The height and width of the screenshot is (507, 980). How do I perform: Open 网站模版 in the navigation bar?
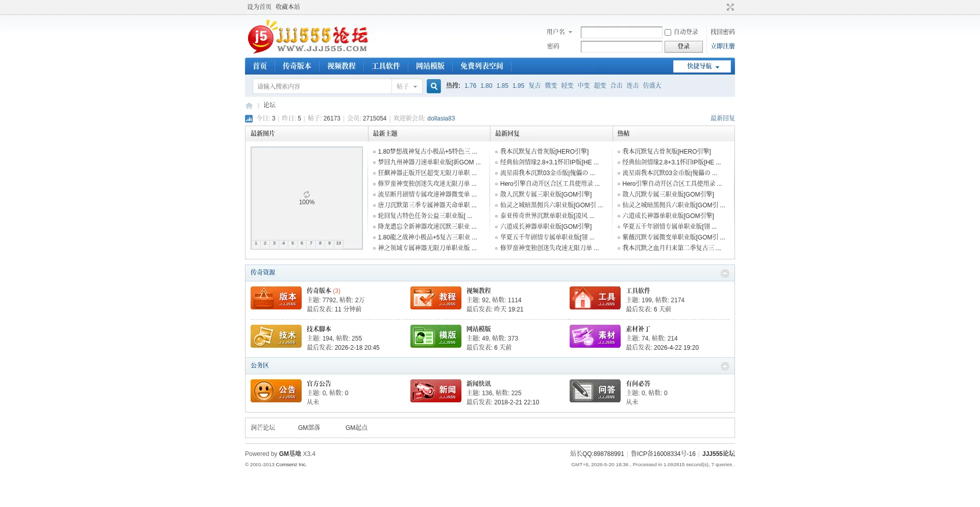[x=430, y=66]
